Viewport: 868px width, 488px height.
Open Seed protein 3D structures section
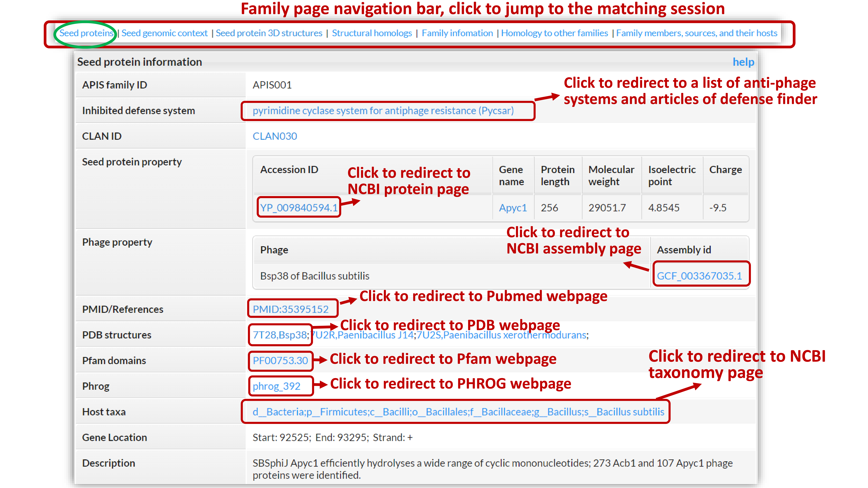(x=269, y=33)
